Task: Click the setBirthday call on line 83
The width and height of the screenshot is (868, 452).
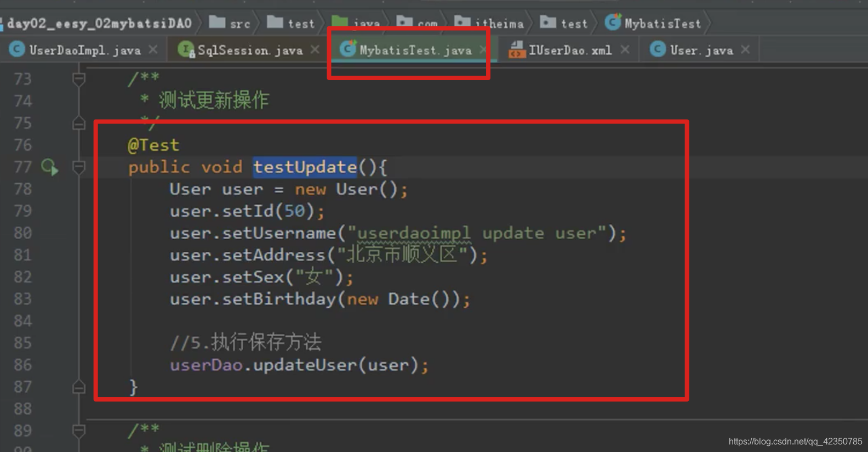Action: tap(320, 299)
